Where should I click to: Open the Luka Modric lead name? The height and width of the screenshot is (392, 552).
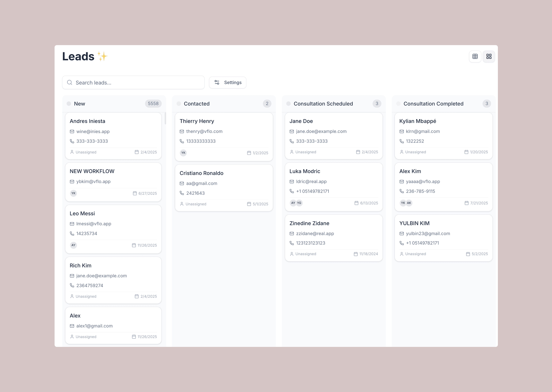[305, 171]
